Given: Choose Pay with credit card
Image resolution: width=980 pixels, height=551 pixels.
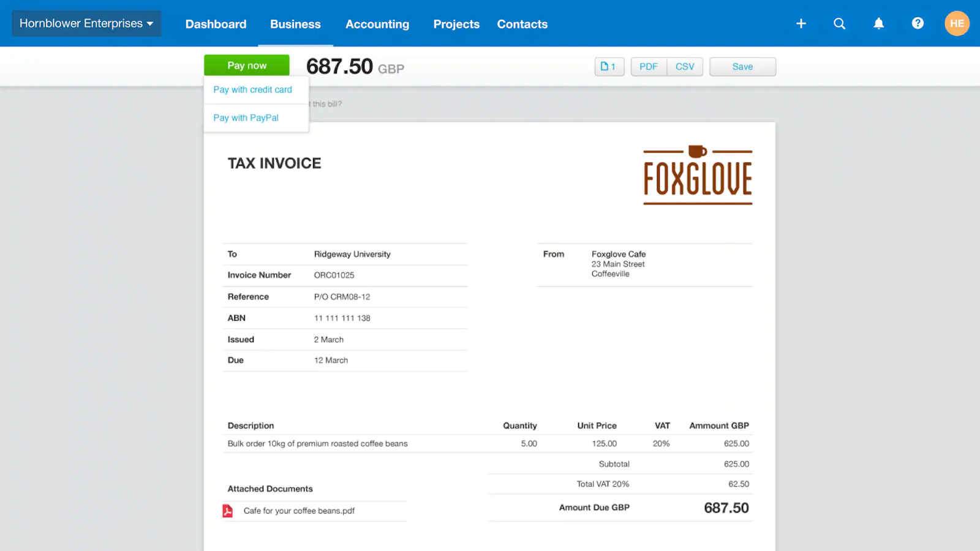Looking at the screenshot, I should coord(252,89).
